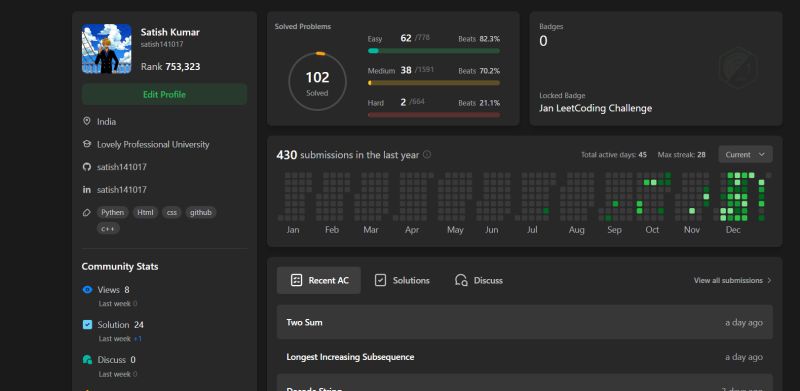This screenshot has width=800, height=391.
Task: Click the Solution checkmark icon in Community Stats
Action: pos(87,325)
